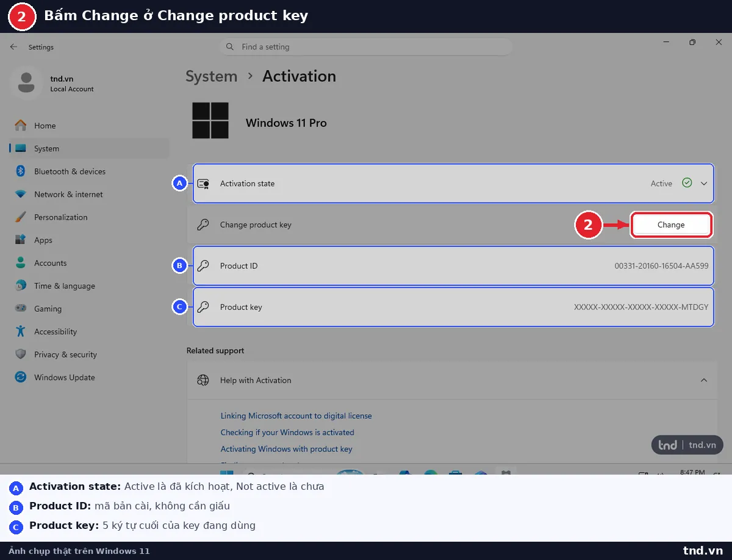
Task: Click the Privacy shield icon
Action: tap(21, 354)
